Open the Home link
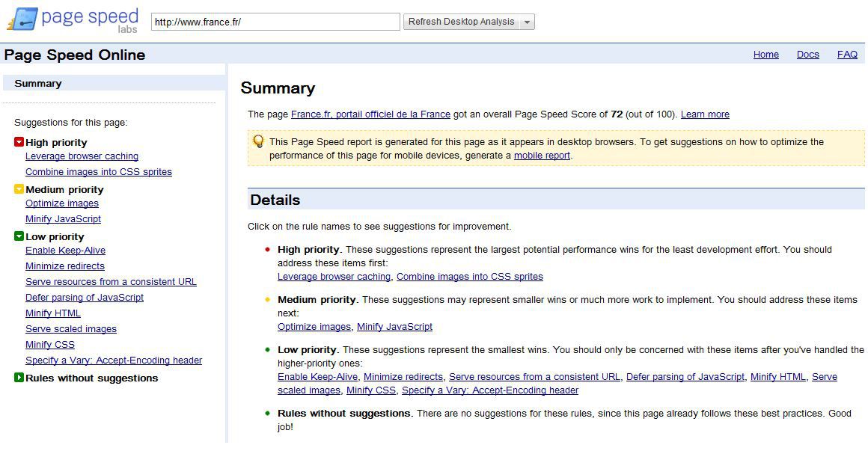Screen dimensions: 868x451 [x=766, y=55]
